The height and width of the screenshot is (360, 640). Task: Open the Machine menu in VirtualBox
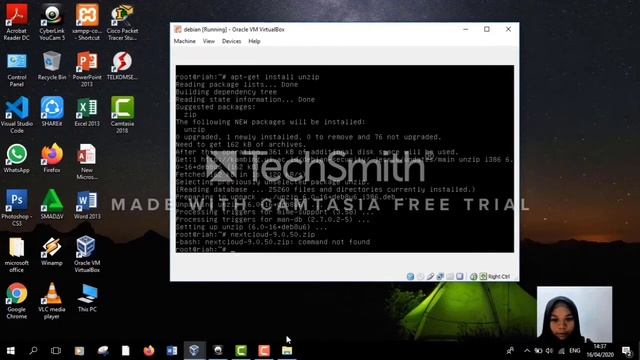point(184,41)
